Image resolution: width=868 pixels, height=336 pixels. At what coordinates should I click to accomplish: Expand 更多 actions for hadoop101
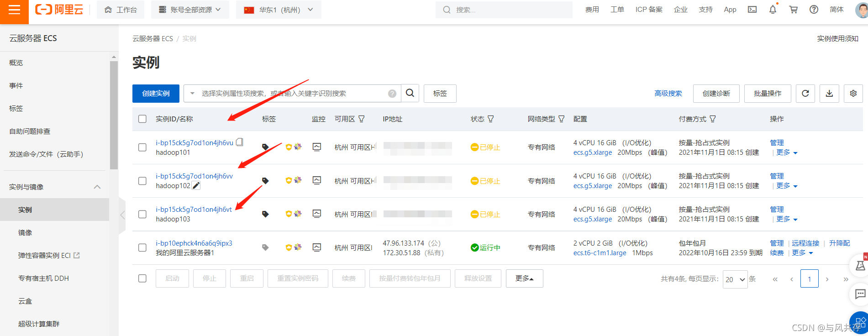[x=787, y=152]
